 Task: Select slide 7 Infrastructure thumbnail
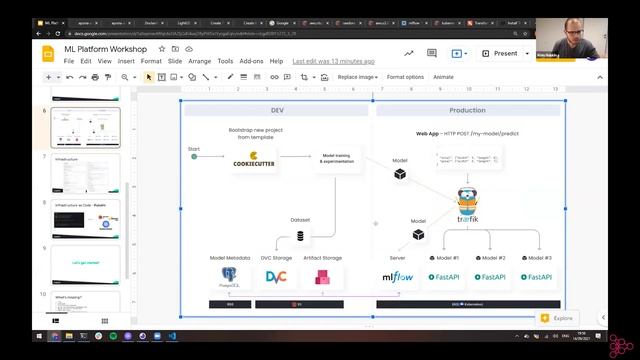coord(85,173)
